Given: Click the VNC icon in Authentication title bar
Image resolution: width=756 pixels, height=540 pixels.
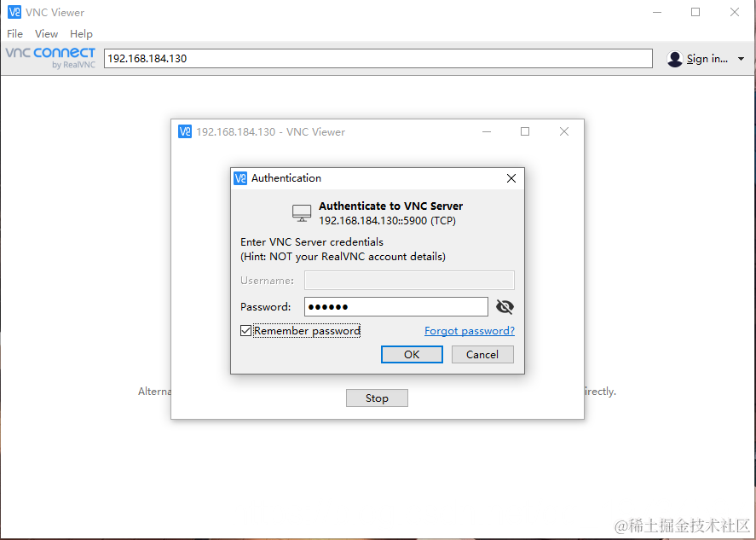Looking at the screenshot, I should click(240, 178).
